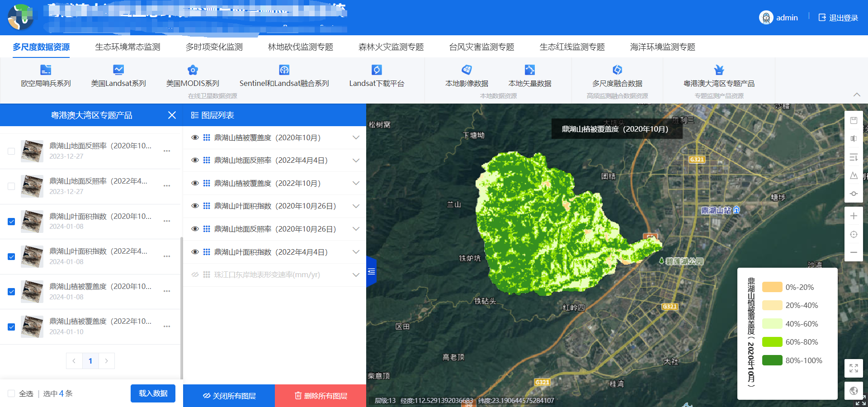
Task: Open more options for 鼎湖山叶面积指数 (2022年4...)
Action: point(167,256)
